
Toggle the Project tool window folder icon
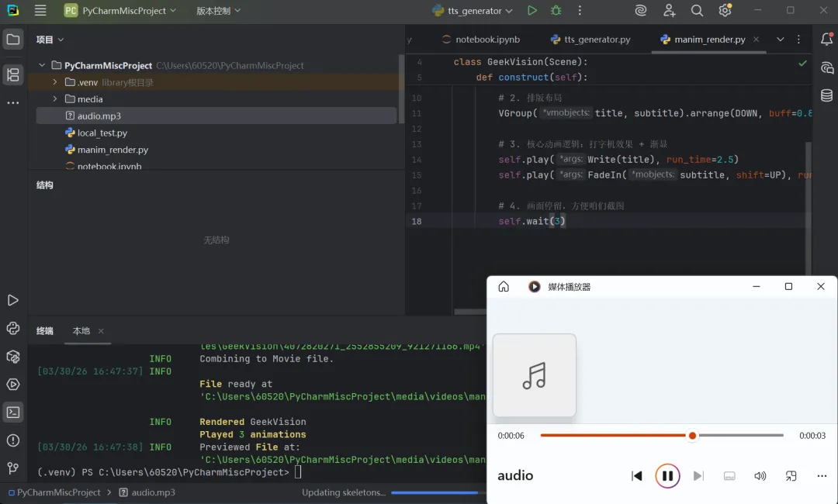tap(13, 39)
